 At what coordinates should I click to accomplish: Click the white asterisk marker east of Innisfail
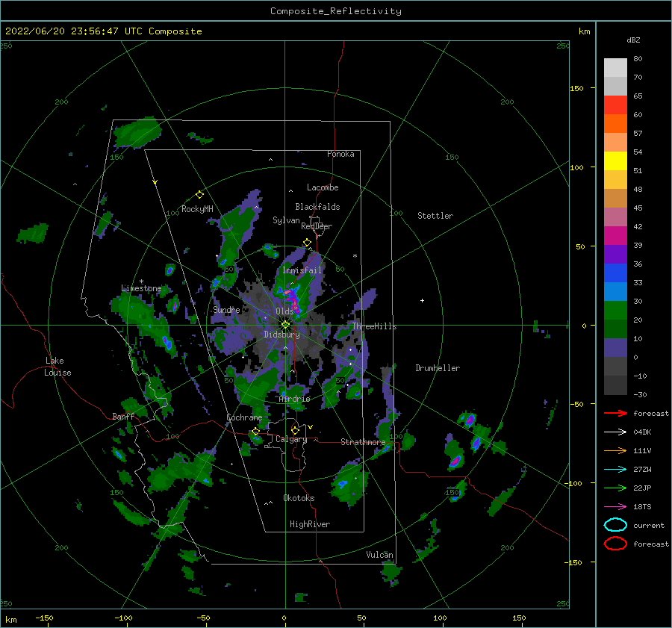pos(355,256)
